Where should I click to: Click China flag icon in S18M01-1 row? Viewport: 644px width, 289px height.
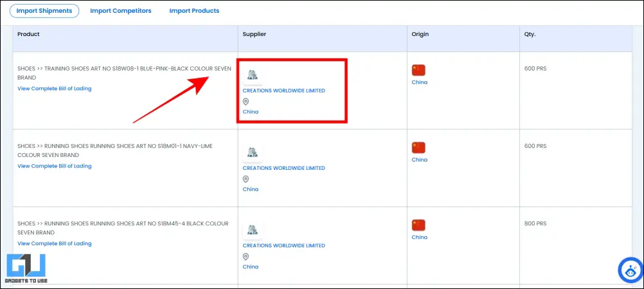pos(418,147)
